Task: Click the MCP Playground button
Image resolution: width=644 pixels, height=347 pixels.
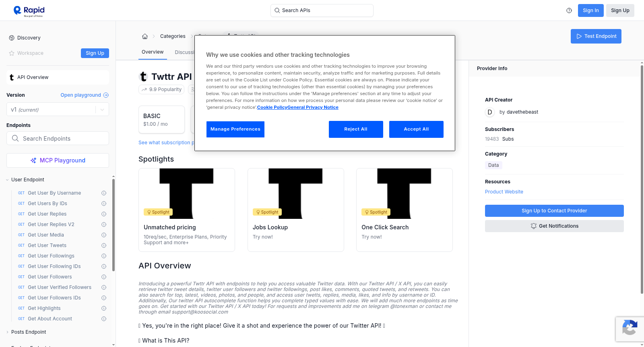Action: click(x=58, y=160)
